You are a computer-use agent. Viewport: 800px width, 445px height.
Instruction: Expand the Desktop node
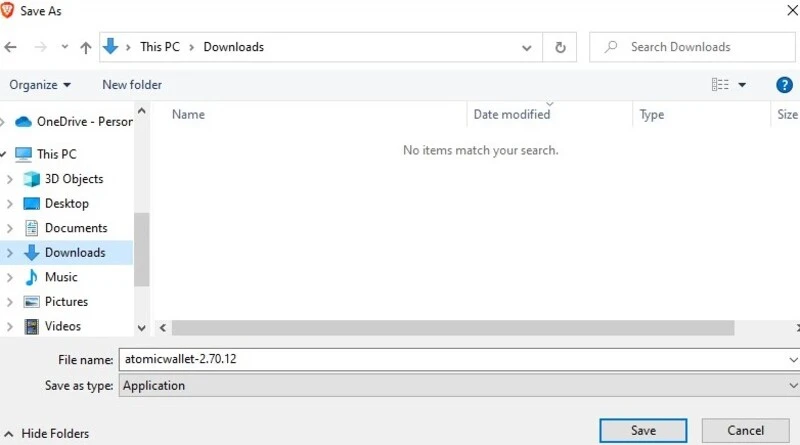(9, 204)
